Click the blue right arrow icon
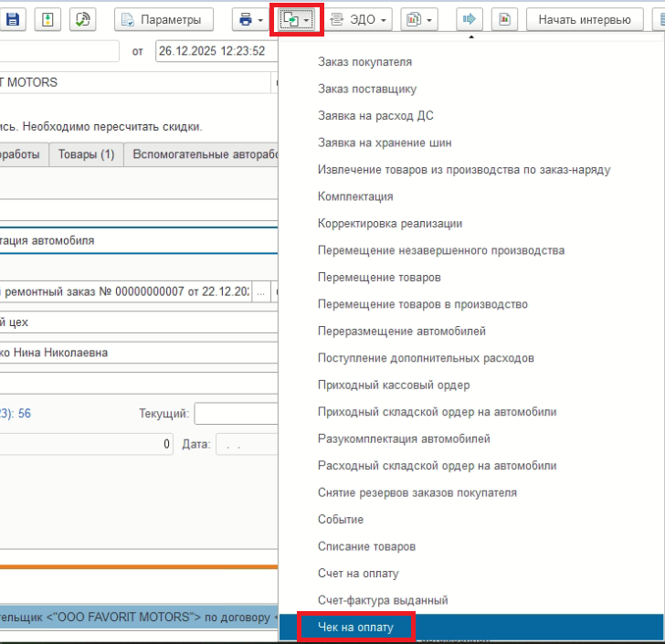The image size is (665, 644). [470, 19]
